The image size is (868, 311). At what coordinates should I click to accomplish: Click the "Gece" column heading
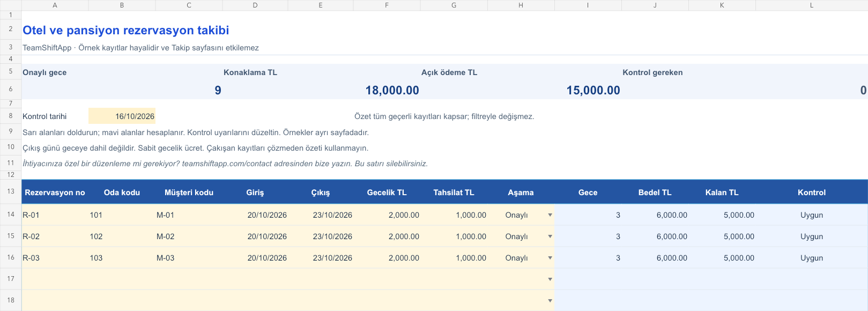pos(588,192)
